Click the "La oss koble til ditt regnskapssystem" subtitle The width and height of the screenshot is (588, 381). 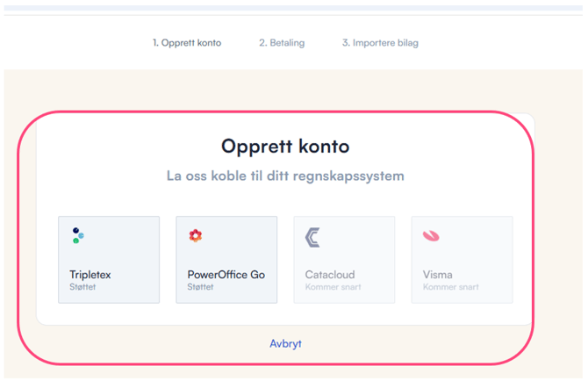click(285, 176)
